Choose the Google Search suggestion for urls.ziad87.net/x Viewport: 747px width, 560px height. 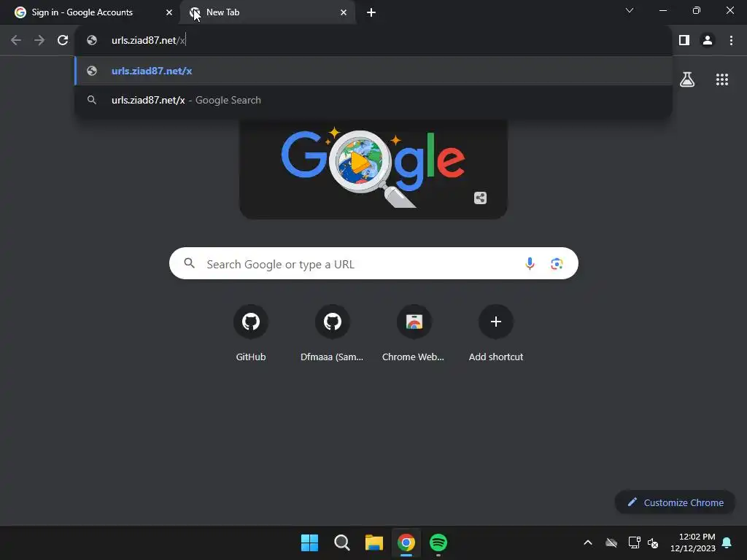[x=373, y=100]
